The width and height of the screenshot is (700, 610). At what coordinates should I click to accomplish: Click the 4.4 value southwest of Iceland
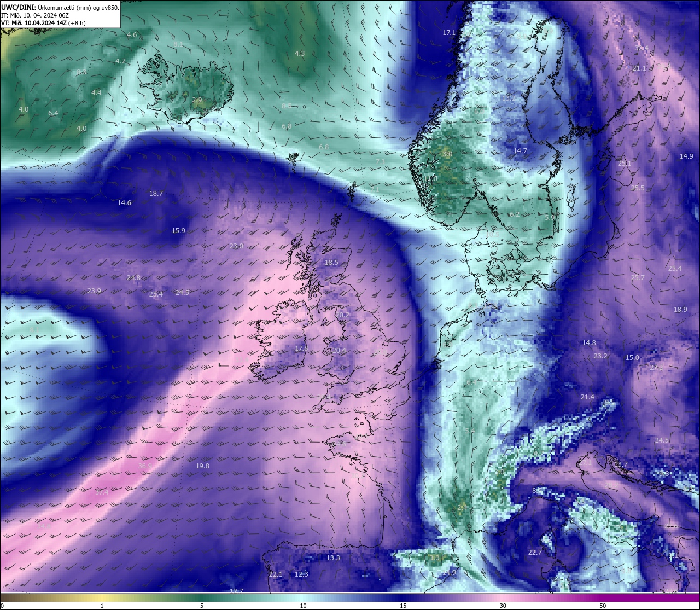pyautogui.click(x=96, y=93)
